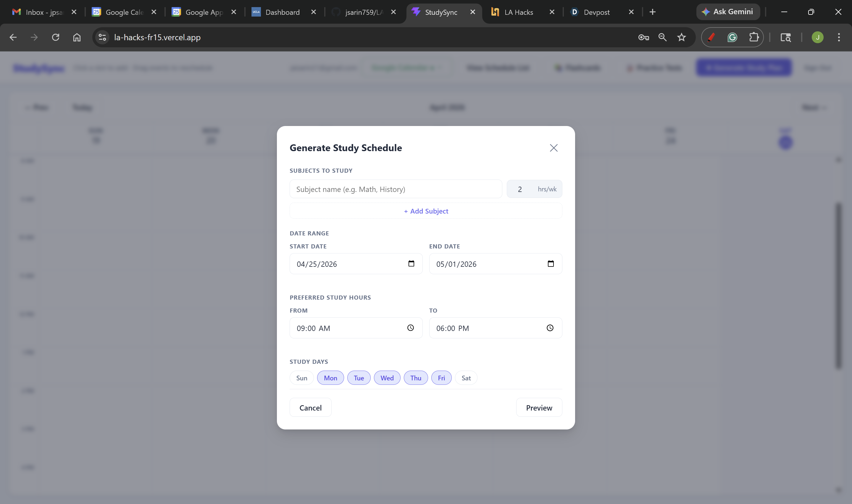852x504 pixels.
Task: Switch to the LA Hacks tab
Action: 518,12
